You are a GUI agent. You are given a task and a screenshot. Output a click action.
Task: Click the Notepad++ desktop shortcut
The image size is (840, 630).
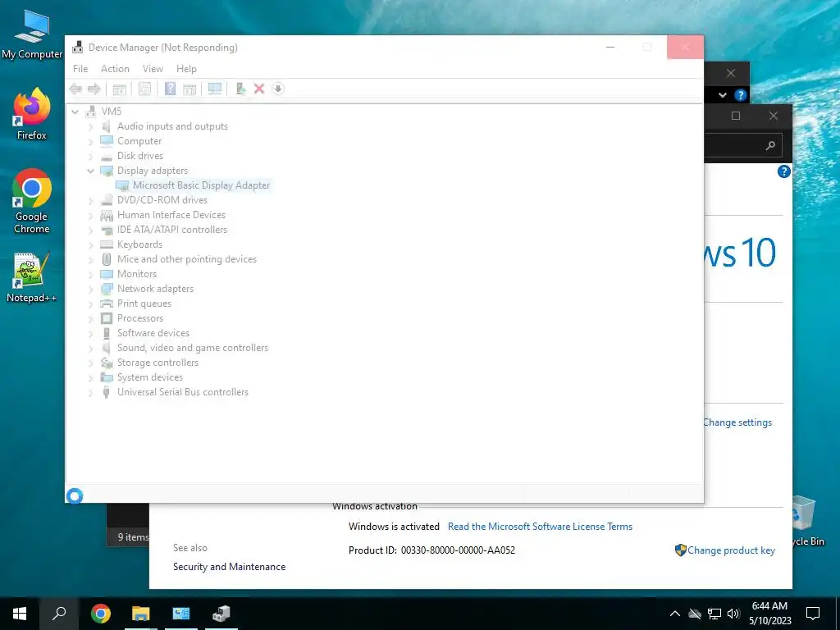[x=32, y=278]
